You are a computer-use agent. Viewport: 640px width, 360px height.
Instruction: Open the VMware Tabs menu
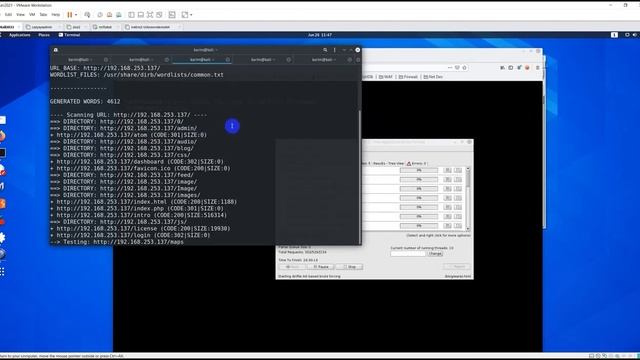43,15
